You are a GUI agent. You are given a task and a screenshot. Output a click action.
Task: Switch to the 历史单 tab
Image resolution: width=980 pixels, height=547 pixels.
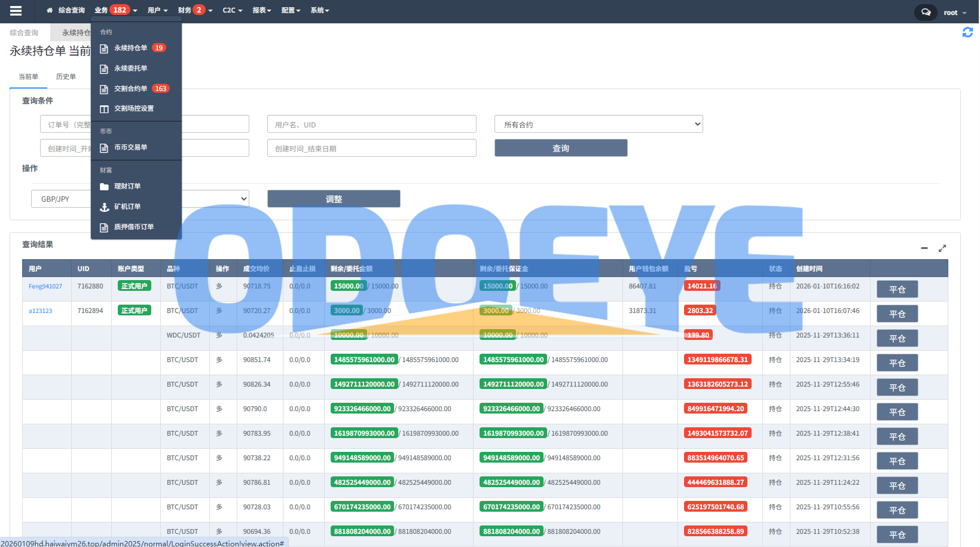(66, 77)
